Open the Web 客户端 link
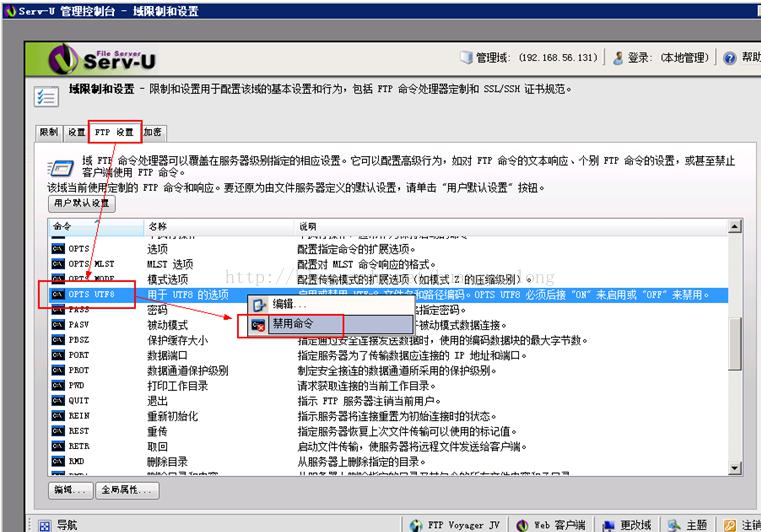The width and height of the screenshot is (761, 532). tap(550, 525)
